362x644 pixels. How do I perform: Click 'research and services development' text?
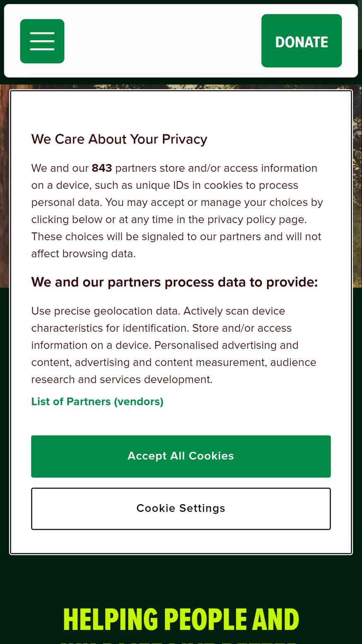pyautogui.click(x=122, y=379)
